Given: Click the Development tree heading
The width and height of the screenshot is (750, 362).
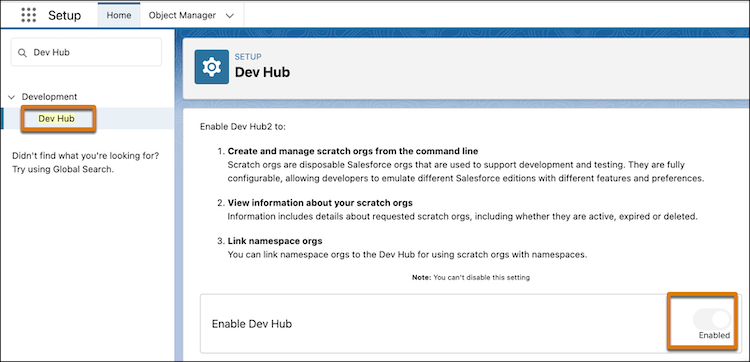Looking at the screenshot, I should click(x=49, y=97).
